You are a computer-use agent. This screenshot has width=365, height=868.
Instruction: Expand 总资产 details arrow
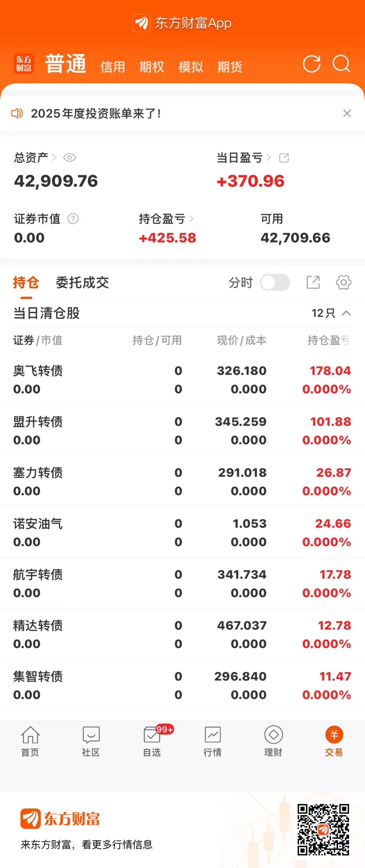(x=54, y=158)
